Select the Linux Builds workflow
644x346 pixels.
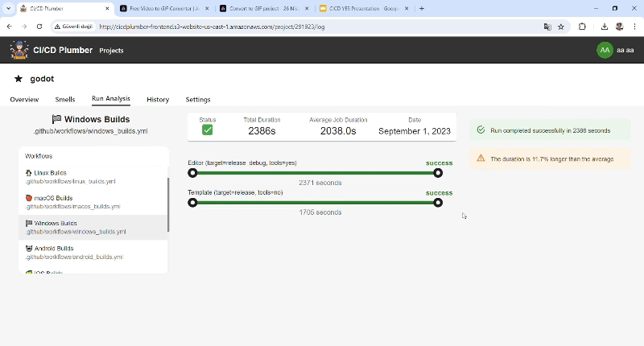[93, 177]
